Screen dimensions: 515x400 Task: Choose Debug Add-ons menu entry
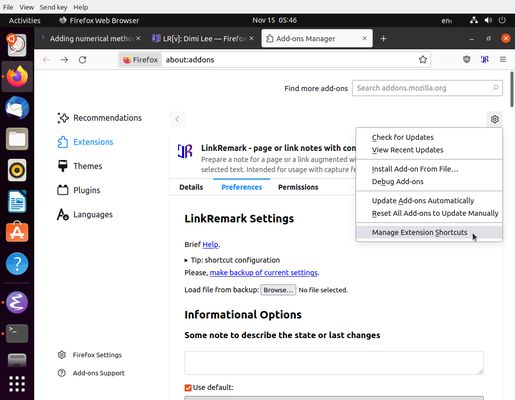point(429,182)
